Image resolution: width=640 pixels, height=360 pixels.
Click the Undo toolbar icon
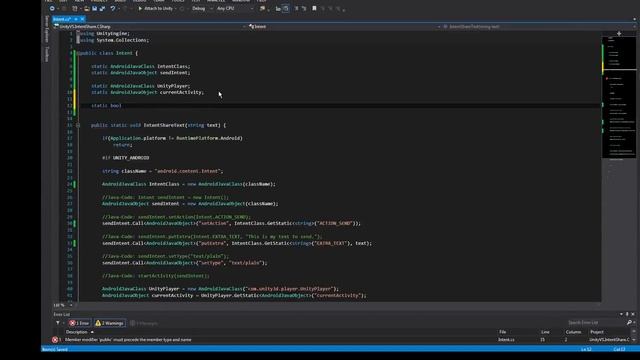[x=113, y=8]
